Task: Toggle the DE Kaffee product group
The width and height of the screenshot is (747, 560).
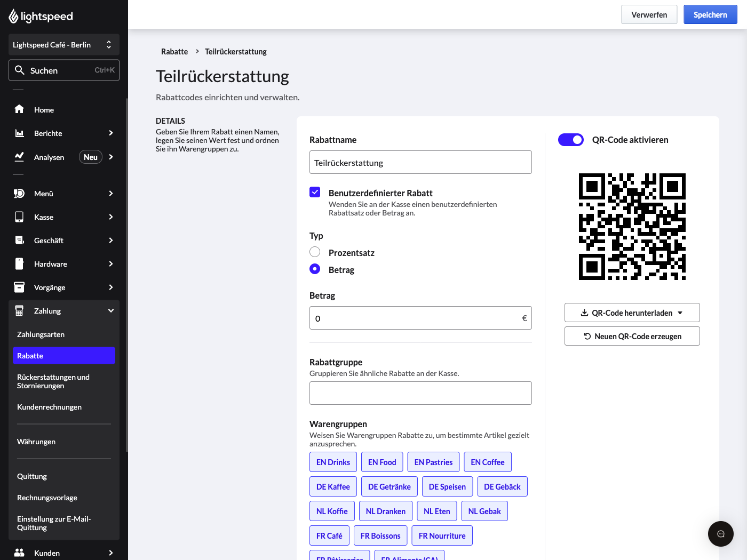Action: (x=333, y=486)
